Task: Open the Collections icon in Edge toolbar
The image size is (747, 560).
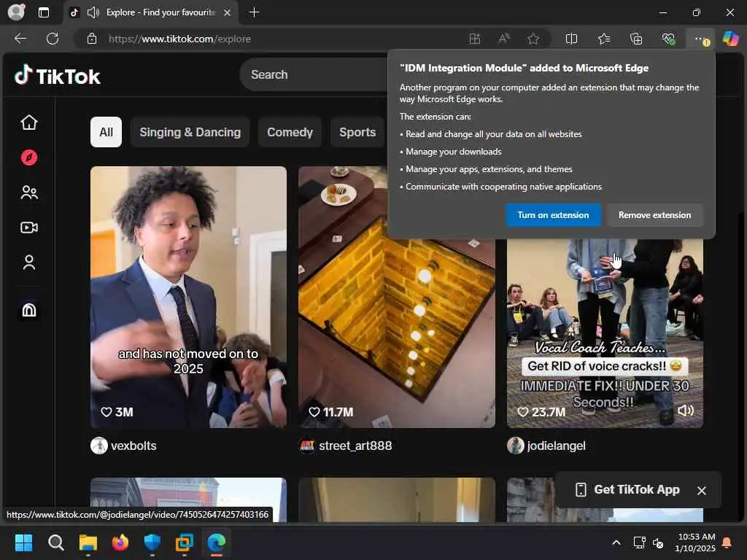Action: click(x=636, y=39)
